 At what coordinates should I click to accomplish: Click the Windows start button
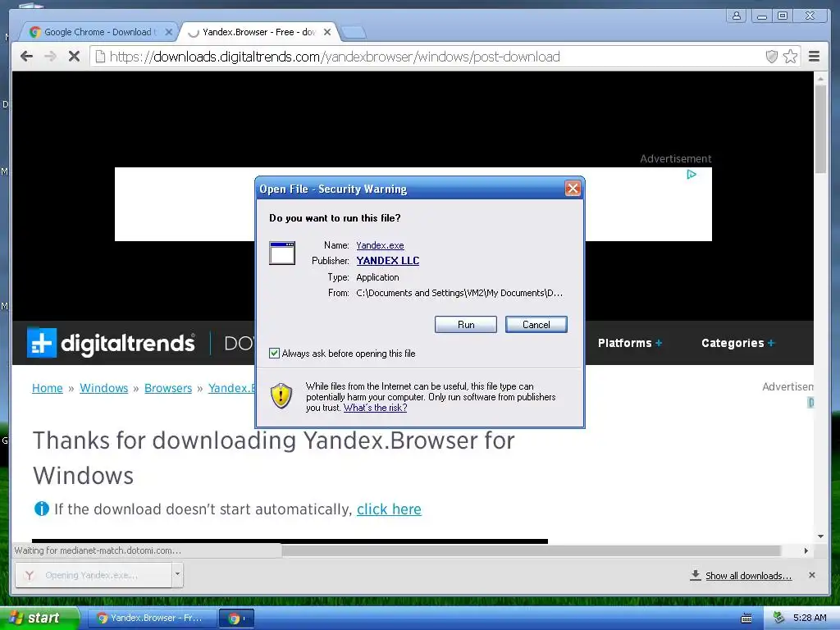click(x=39, y=619)
